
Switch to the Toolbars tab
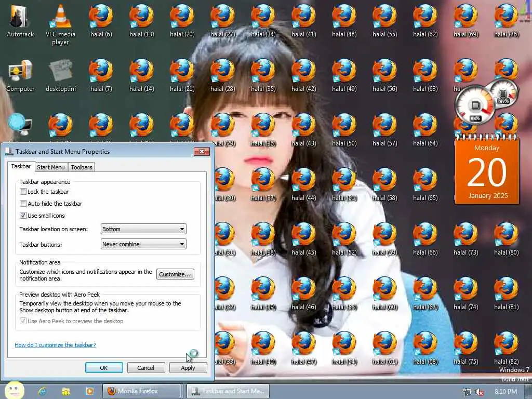pyautogui.click(x=82, y=167)
